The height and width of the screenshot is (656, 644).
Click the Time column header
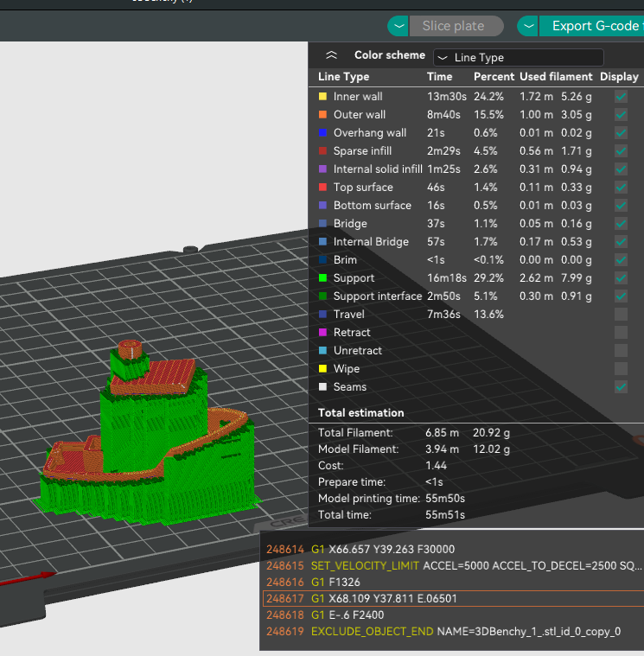439,77
